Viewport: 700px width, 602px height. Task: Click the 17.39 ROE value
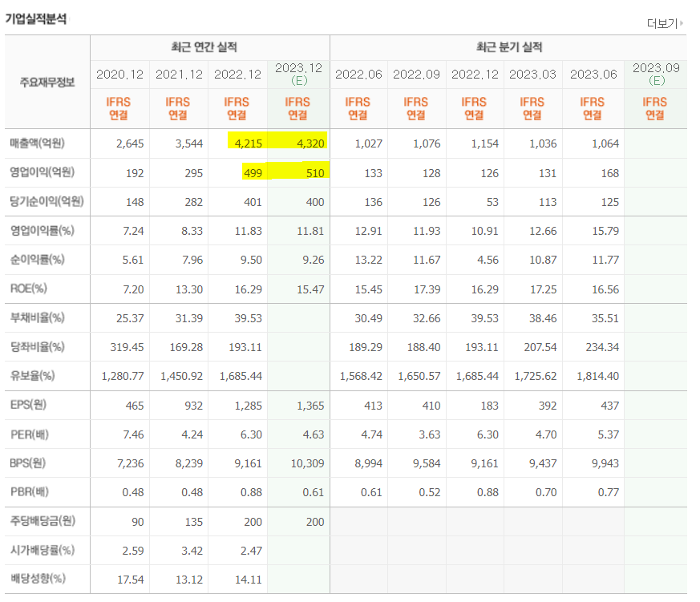427,289
